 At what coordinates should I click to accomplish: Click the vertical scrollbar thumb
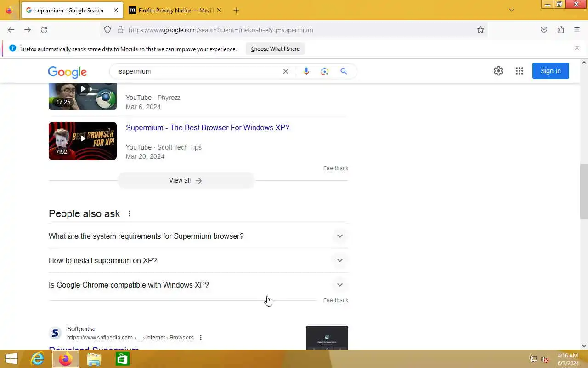(x=584, y=191)
